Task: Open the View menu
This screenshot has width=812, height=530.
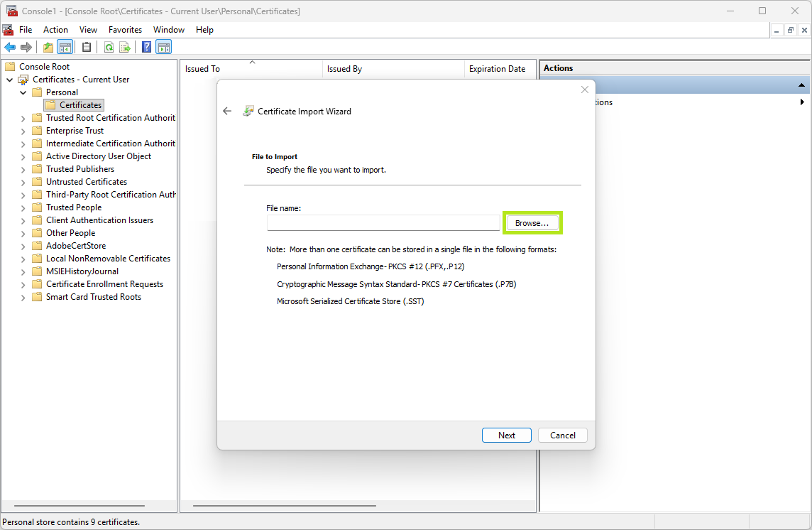Action: pyautogui.click(x=88, y=30)
